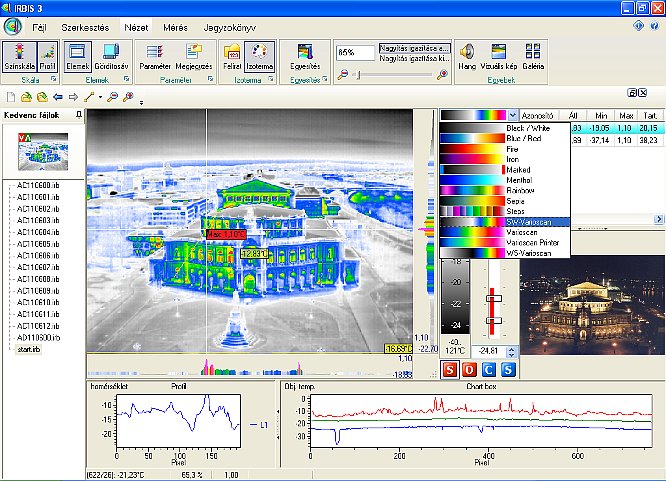Image resolution: width=666 pixels, height=481 pixels.
Task: Switch to the Nézet tab
Action: coord(136,28)
